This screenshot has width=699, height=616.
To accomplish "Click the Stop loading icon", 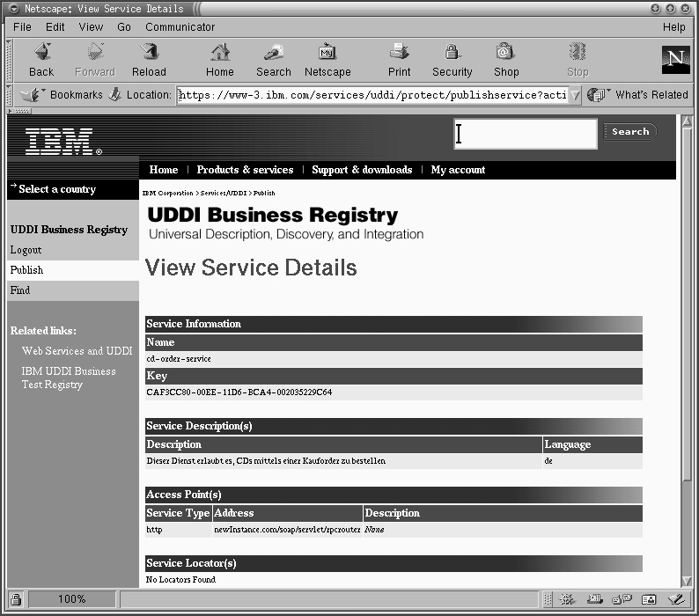I will point(578,52).
